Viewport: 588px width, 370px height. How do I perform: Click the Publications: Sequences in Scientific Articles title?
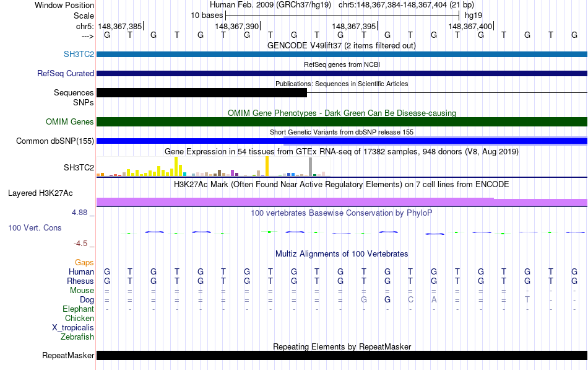pos(342,84)
